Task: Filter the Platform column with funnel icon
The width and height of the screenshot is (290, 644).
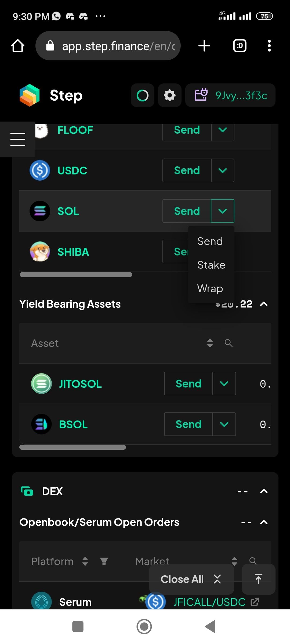Action: (x=104, y=561)
